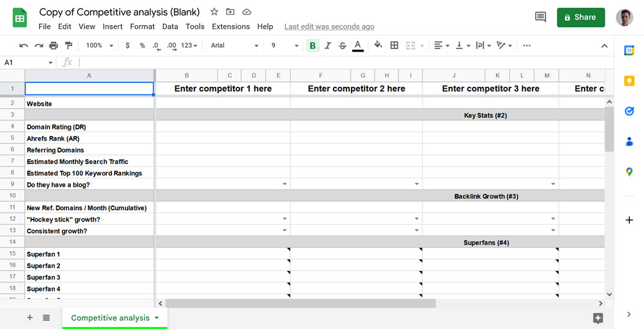This screenshot has height=329, width=644.
Task: Click the horizontal scrollbar thumb
Action: (x=300, y=303)
